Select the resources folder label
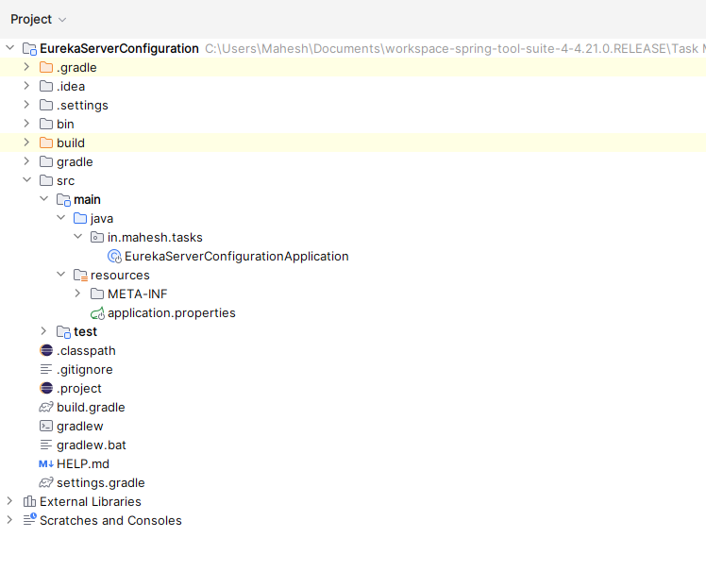Screen dimensions: 706x588 [120, 275]
